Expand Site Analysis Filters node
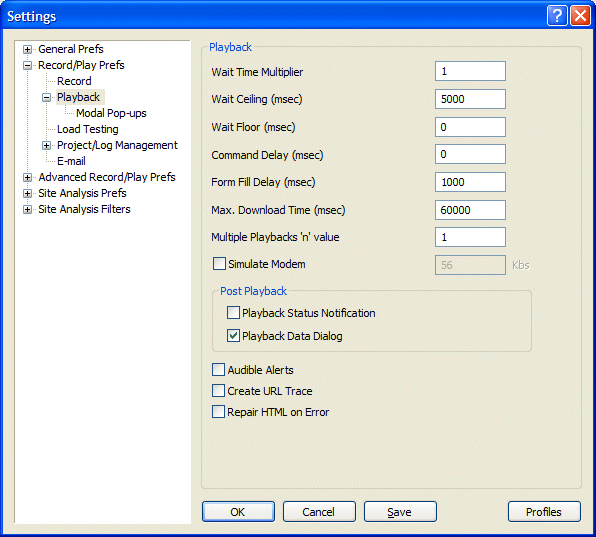The width and height of the screenshot is (596, 537). point(27,209)
